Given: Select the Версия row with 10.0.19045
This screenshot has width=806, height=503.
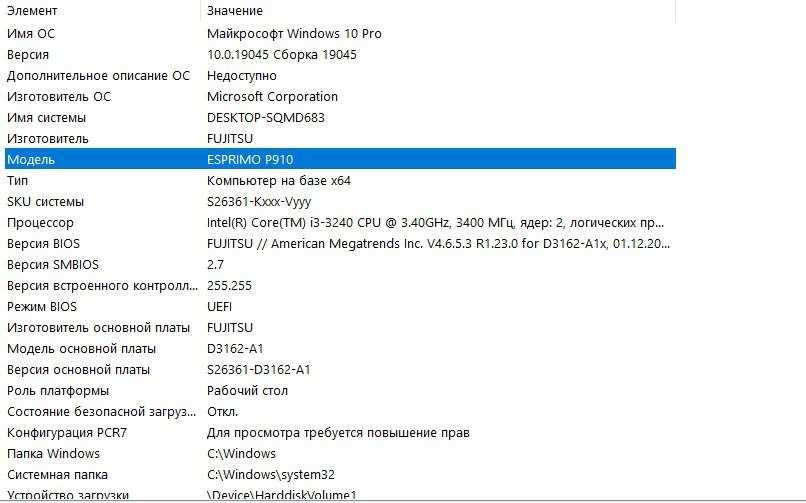Looking at the screenshot, I should [340, 54].
